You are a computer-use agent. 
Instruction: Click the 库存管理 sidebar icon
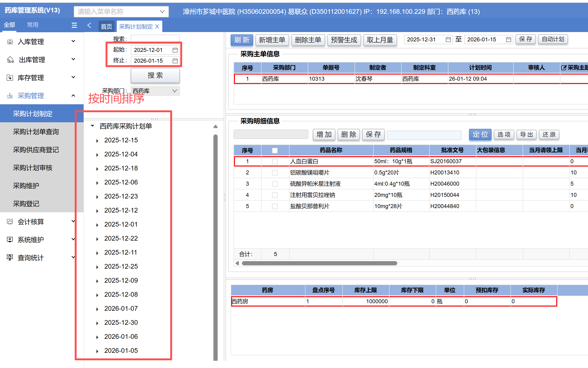10,78
